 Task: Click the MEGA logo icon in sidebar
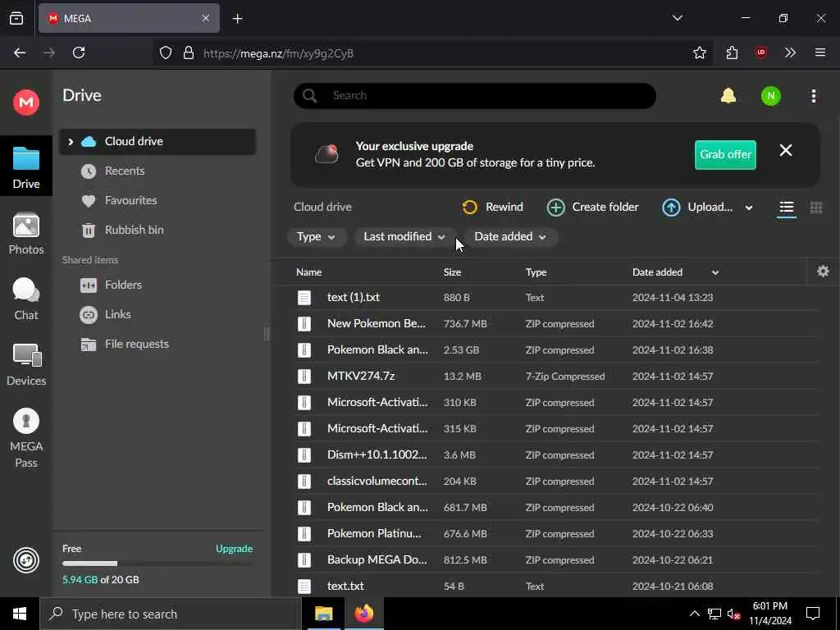[25, 102]
